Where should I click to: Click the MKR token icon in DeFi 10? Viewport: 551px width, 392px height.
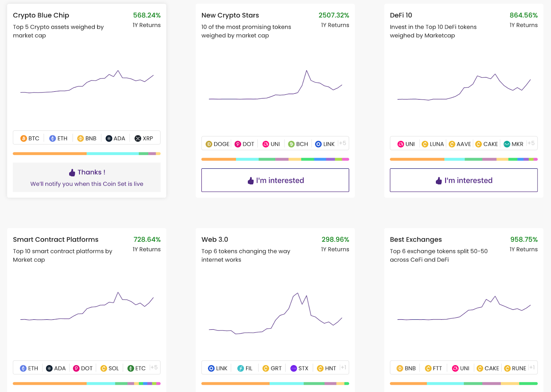point(507,144)
